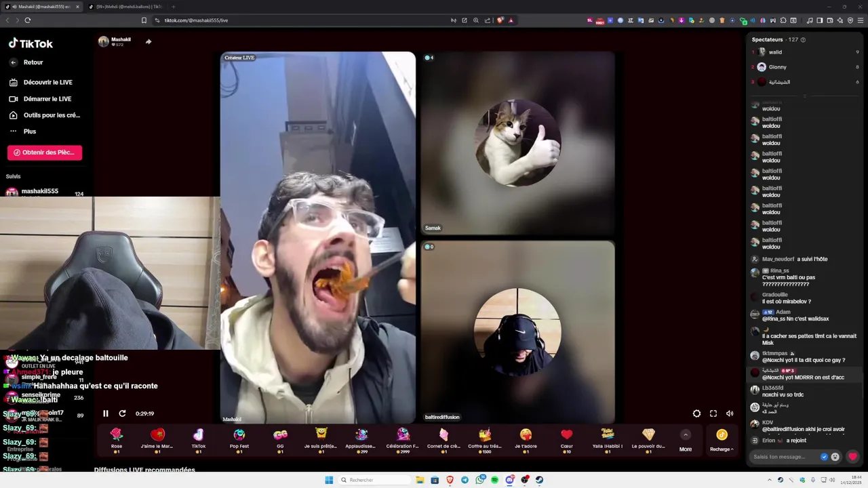This screenshot has height=488, width=868.
Task: Open top viewer Gionny
Action: tap(777, 67)
